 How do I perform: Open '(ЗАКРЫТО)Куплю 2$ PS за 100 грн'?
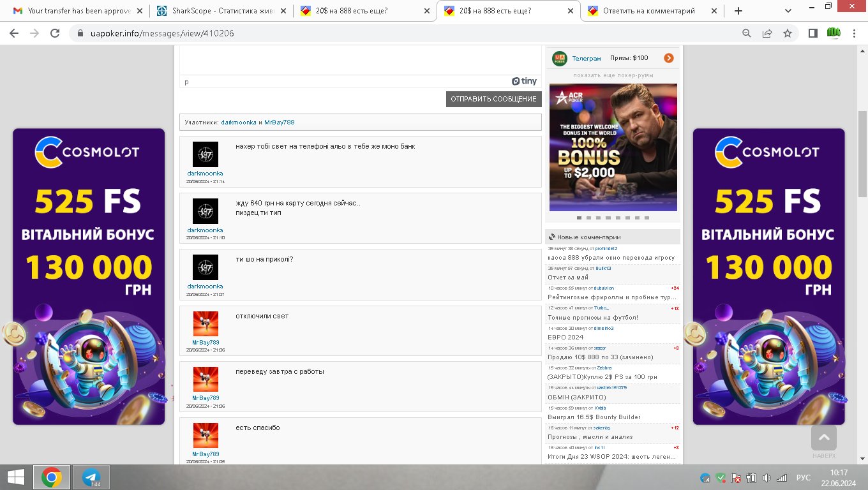602,377
